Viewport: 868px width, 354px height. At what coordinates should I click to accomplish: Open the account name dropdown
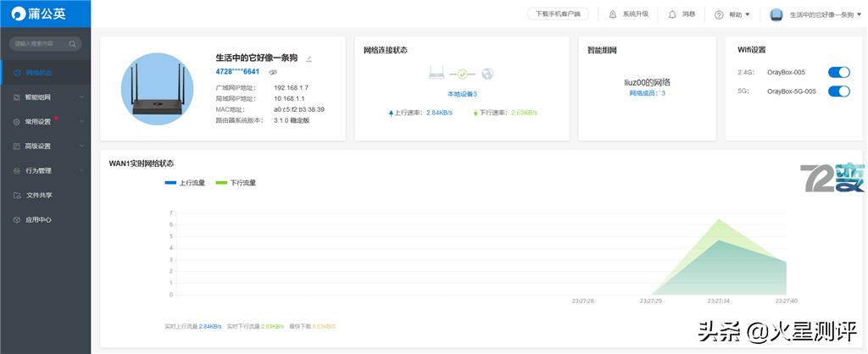click(825, 15)
